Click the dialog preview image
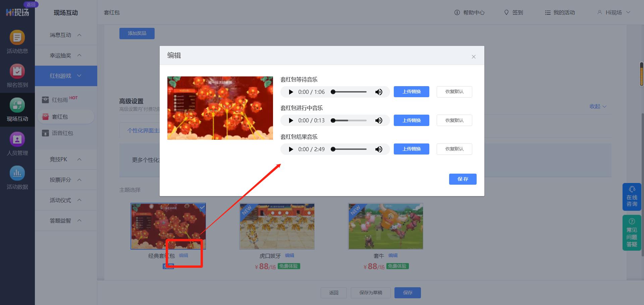This screenshot has height=305, width=644. click(220, 108)
